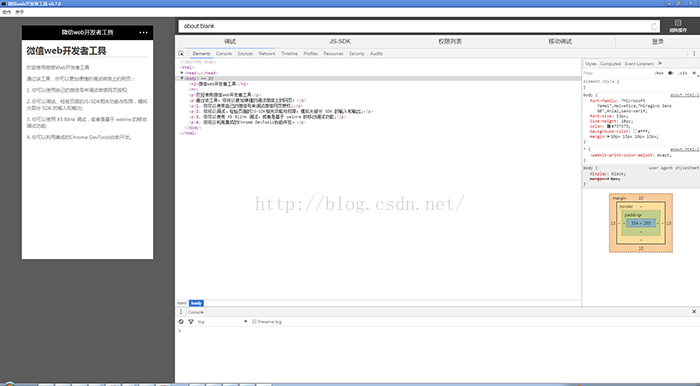700x386 pixels.
Task: Open the console drawer kebab menu
Action: click(181, 312)
